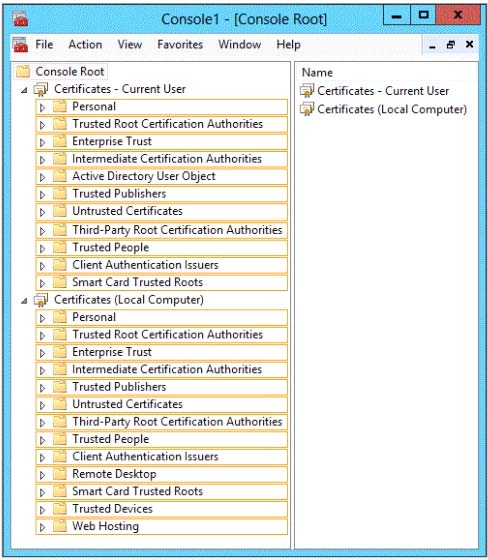Click the Web Hosting folder icon
Viewport: 488px width, 560px height.
pos(60,526)
